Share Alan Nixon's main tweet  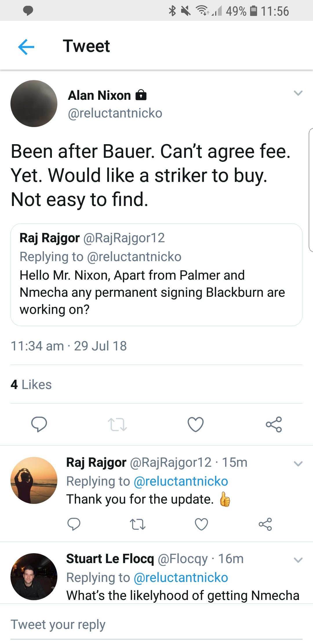click(274, 424)
